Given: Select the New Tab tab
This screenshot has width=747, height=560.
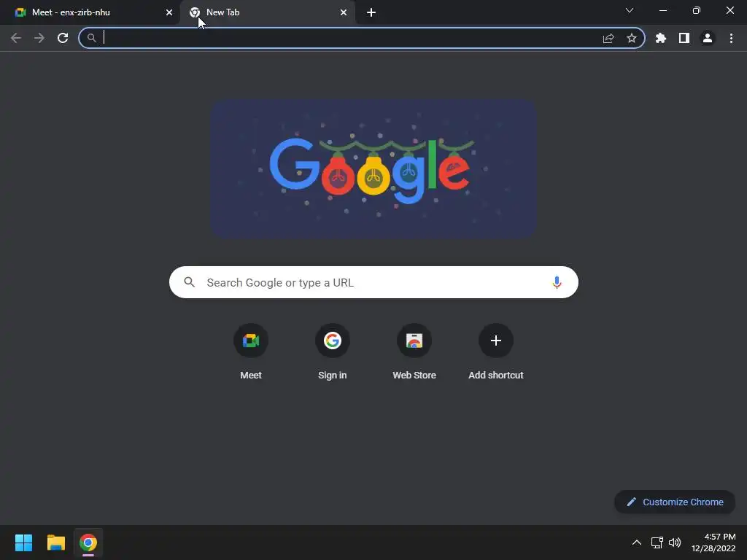Looking at the screenshot, I should click(x=267, y=12).
